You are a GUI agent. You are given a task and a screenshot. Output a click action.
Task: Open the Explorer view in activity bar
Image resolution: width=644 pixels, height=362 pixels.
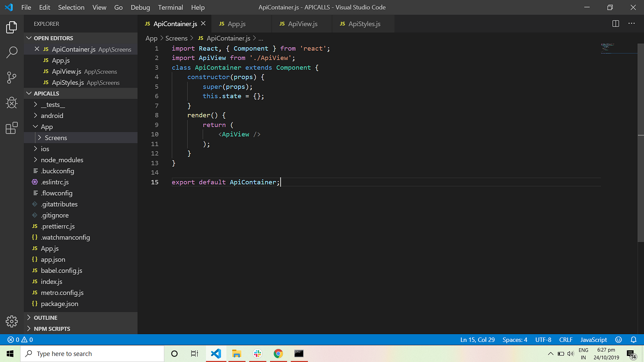[12, 27]
